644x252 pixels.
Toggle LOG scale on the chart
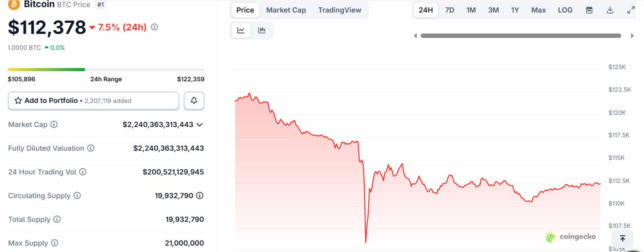click(565, 10)
